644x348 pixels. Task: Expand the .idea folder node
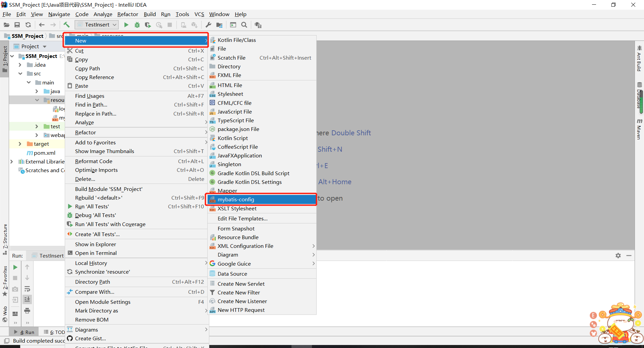tap(20, 65)
